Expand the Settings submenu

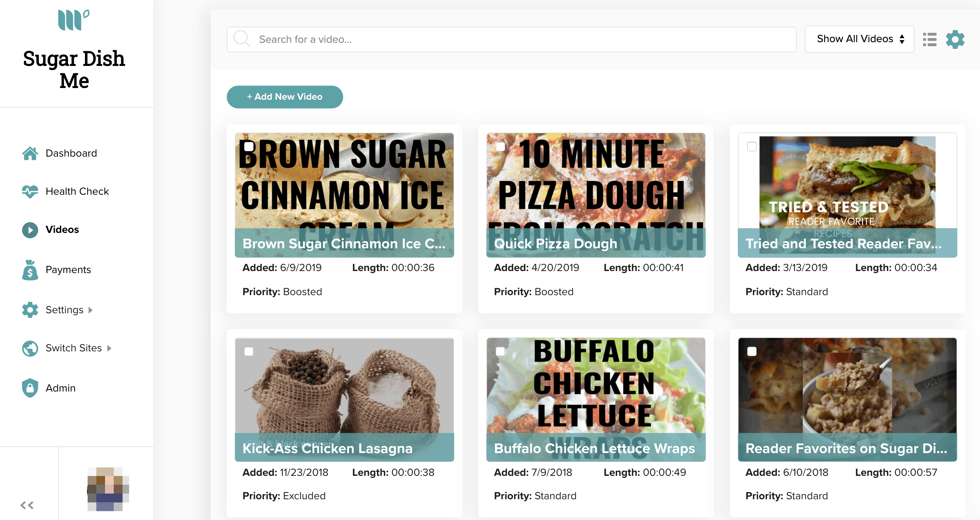[x=90, y=311]
